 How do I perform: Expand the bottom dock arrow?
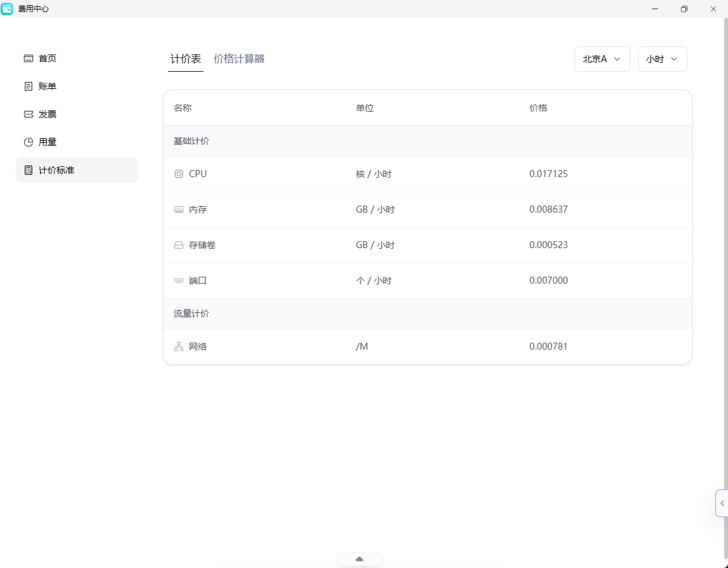(360, 559)
